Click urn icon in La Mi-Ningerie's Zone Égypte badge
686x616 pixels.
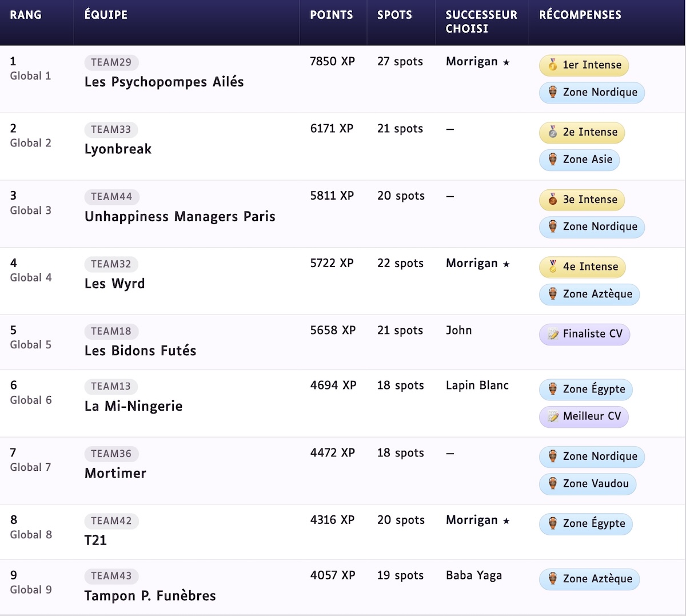coord(553,390)
